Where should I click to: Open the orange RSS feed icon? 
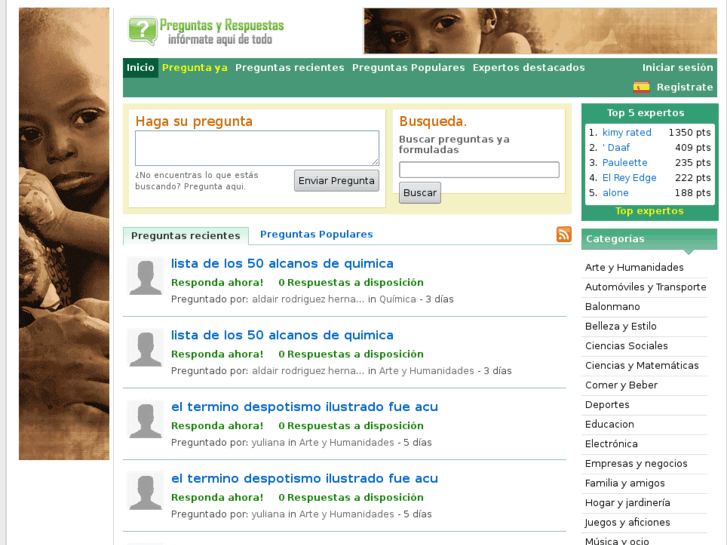coord(564,234)
